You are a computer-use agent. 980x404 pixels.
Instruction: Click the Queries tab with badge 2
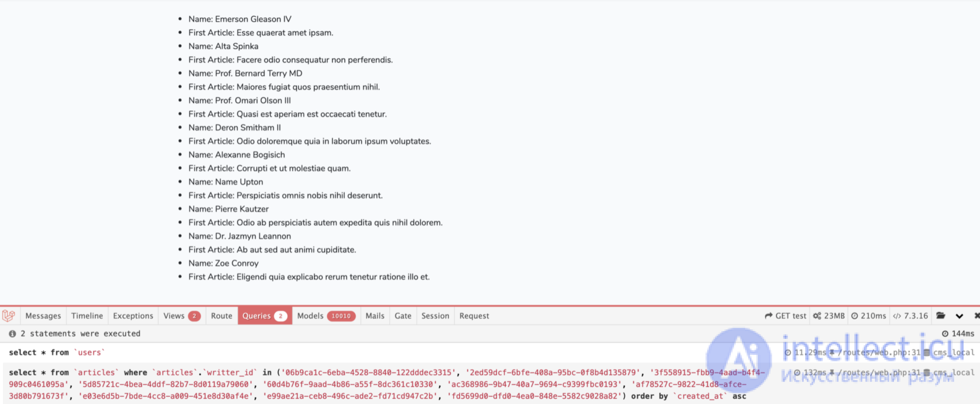[264, 315]
